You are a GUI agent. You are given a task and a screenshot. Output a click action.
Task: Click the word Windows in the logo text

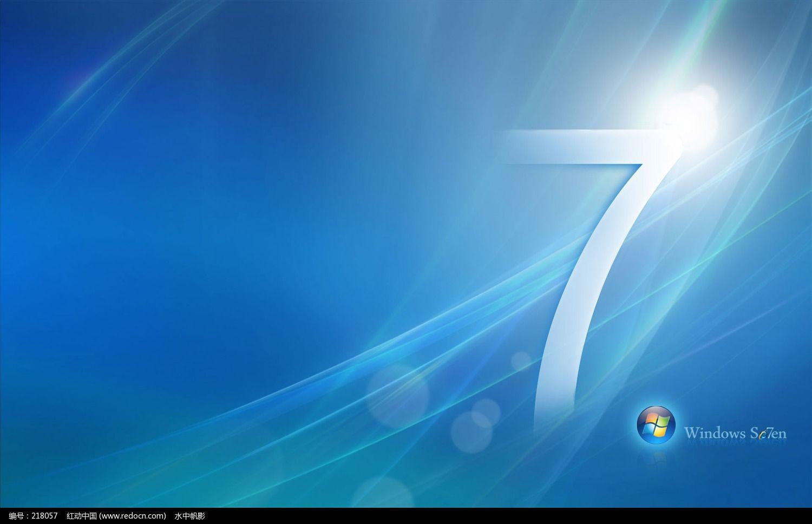pyautogui.click(x=711, y=433)
